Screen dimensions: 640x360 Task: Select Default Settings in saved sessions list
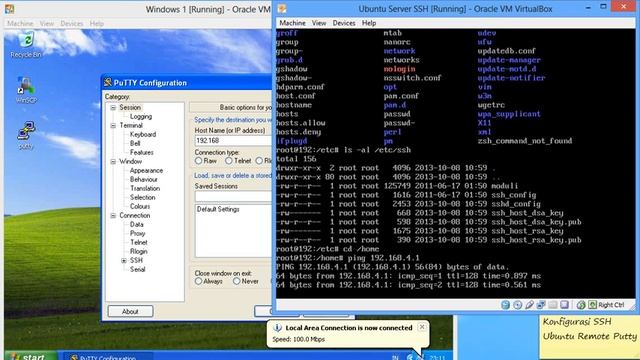coord(218,209)
